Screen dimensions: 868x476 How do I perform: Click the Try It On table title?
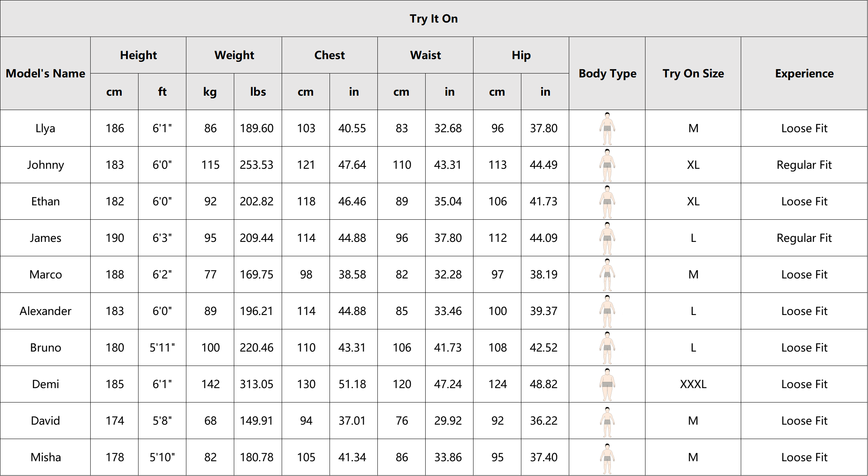click(x=433, y=19)
